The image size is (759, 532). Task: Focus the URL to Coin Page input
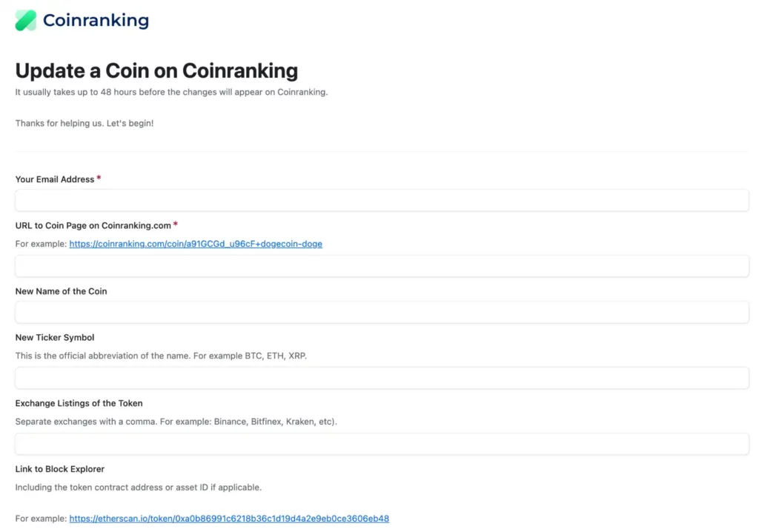[x=382, y=266]
